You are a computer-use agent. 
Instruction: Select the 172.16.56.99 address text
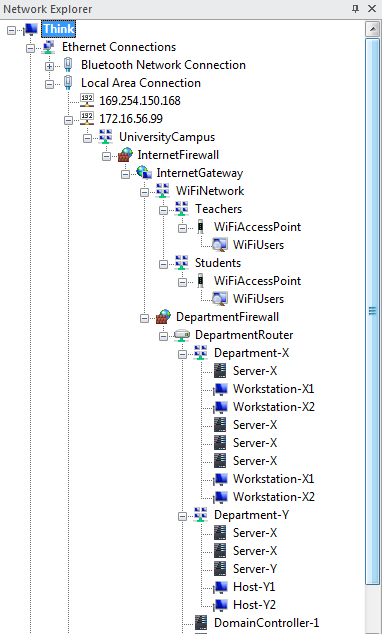tap(131, 118)
